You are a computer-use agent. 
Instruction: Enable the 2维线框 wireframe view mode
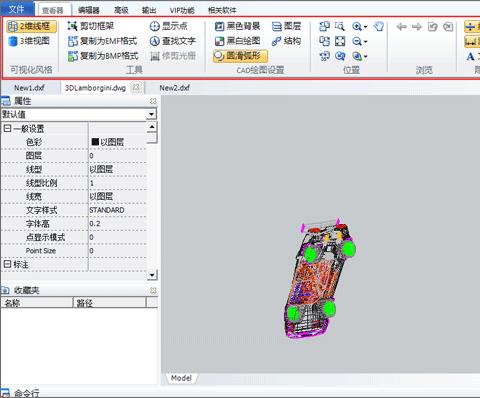pos(31,26)
